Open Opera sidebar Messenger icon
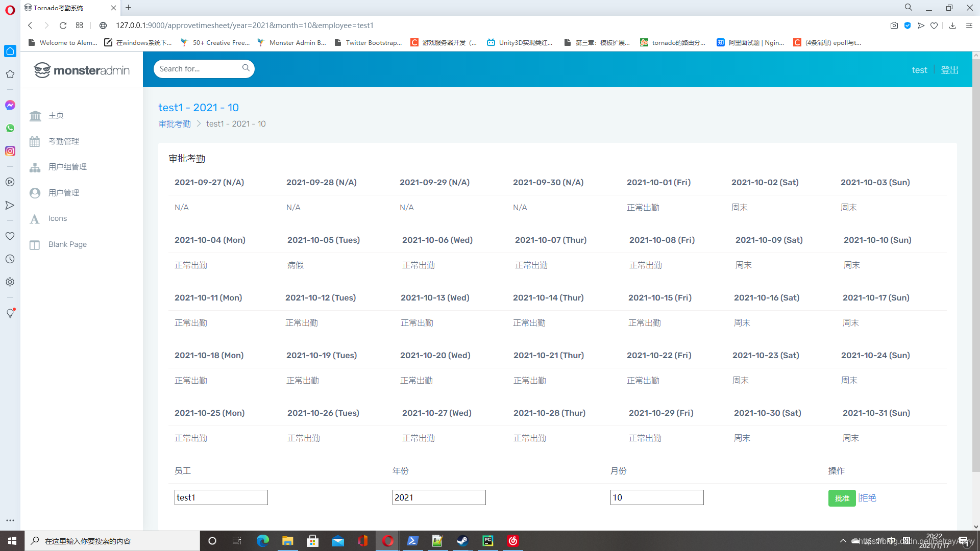 click(x=10, y=105)
